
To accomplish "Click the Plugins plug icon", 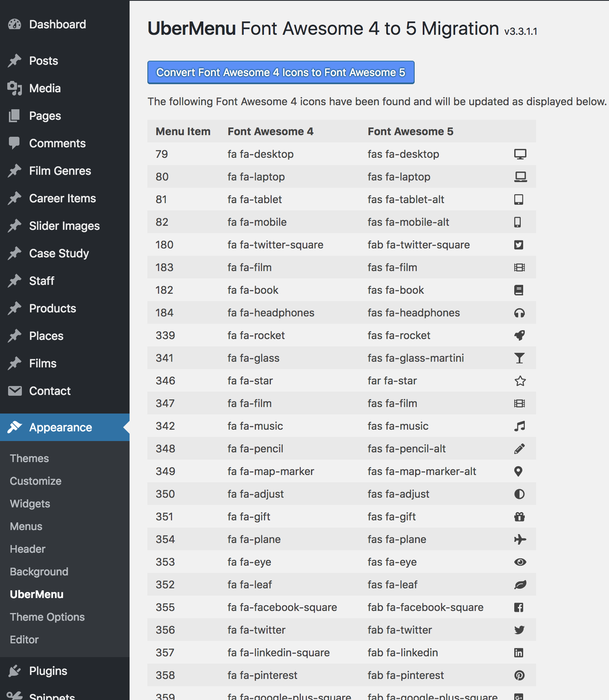I will point(15,671).
